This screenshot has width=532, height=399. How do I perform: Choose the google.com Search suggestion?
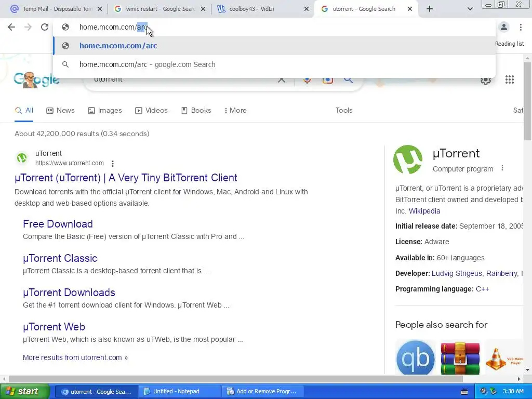(x=274, y=64)
